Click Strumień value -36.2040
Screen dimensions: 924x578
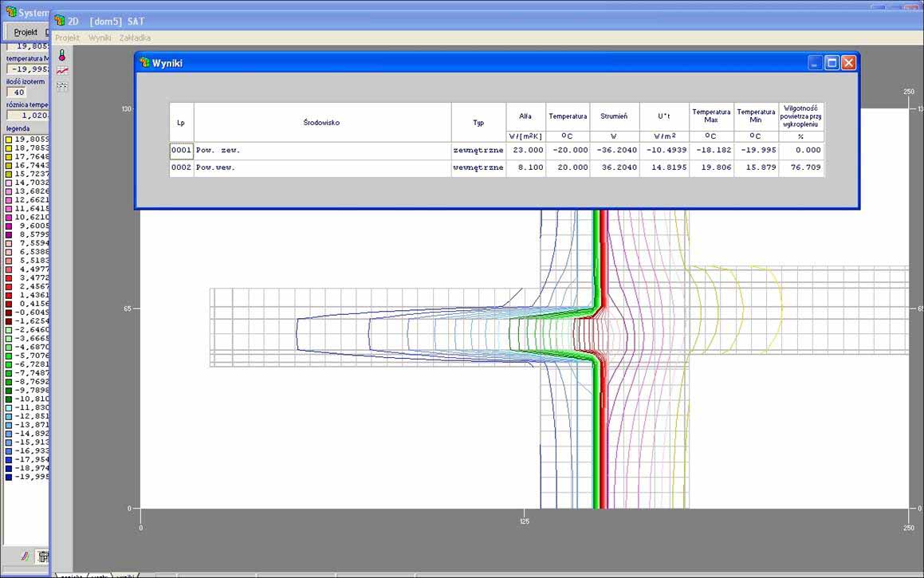[x=615, y=150]
